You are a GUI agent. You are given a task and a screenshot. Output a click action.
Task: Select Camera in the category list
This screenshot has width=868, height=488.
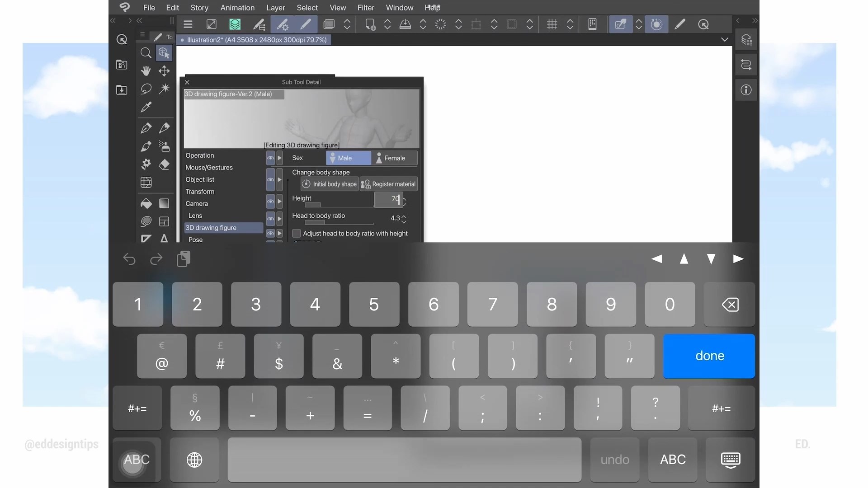click(197, 204)
